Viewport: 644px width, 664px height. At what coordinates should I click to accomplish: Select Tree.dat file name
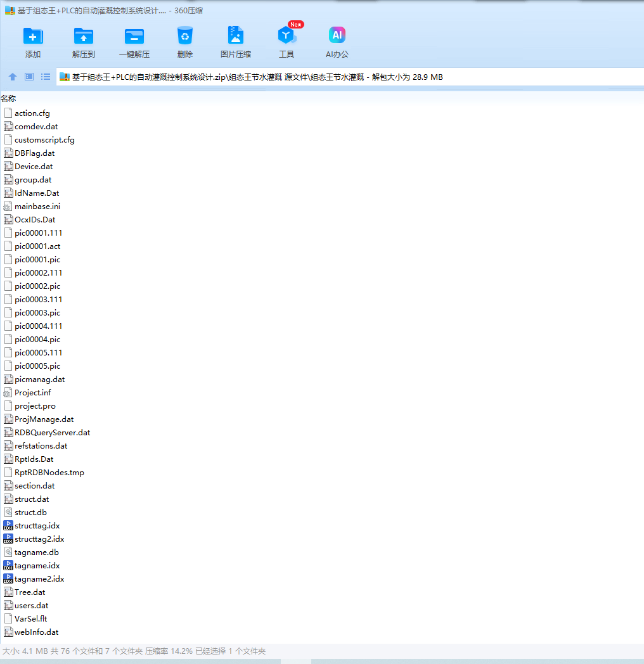pos(30,592)
